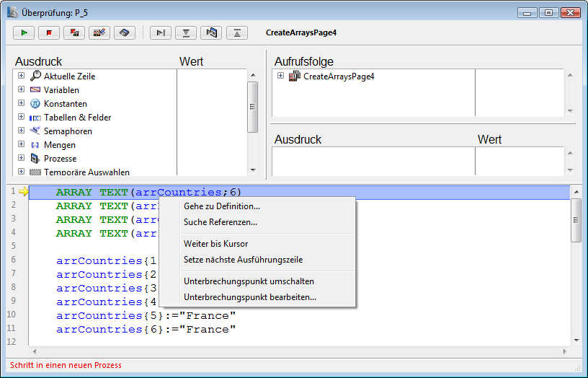Expand the Semaphoren tree node

pyautogui.click(x=21, y=131)
